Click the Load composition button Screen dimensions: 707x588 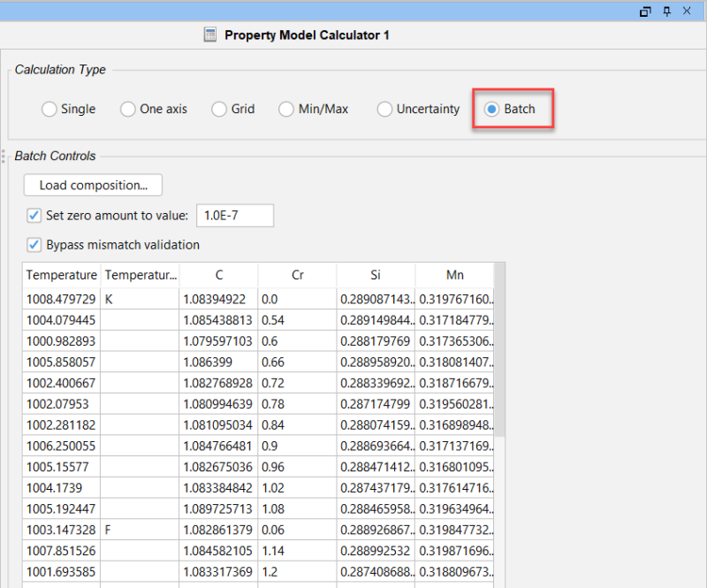(x=92, y=185)
